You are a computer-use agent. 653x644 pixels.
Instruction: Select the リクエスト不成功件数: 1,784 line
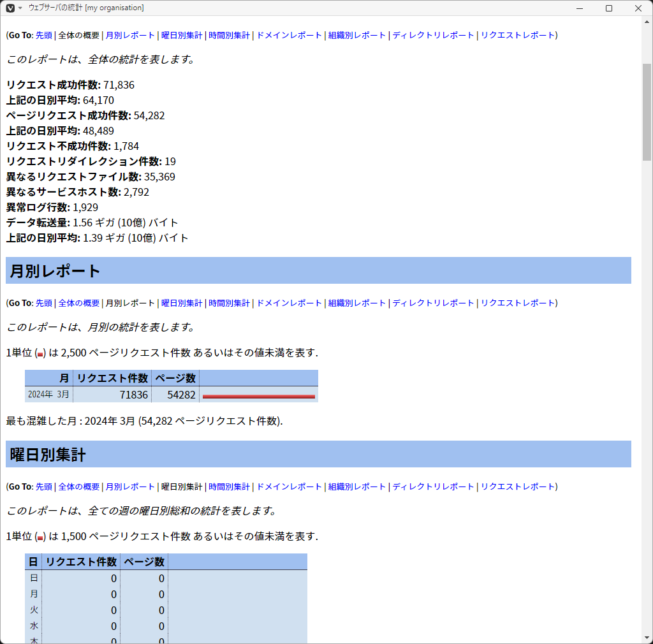(73, 146)
